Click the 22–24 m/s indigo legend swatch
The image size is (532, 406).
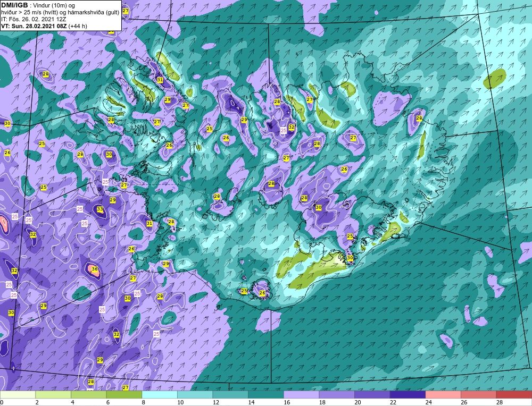[408, 395]
